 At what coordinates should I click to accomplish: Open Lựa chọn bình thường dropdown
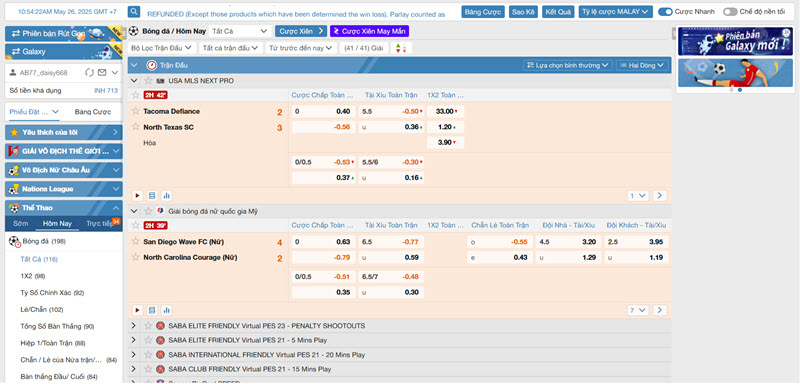tap(567, 65)
